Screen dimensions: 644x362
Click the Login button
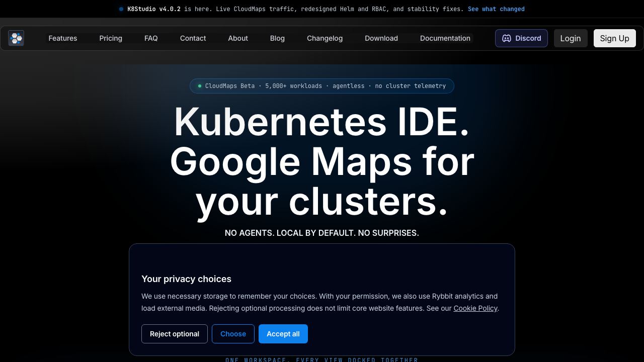pyautogui.click(x=571, y=38)
